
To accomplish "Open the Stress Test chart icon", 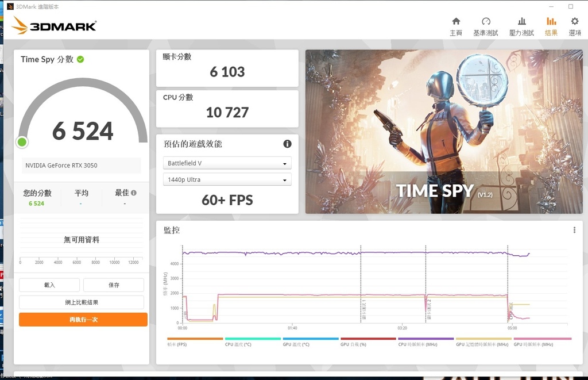I will (521, 21).
